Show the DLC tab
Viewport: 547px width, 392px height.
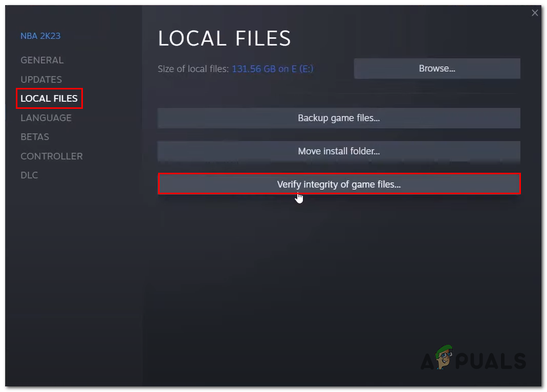pyautogui.click(x=29, y=175)
